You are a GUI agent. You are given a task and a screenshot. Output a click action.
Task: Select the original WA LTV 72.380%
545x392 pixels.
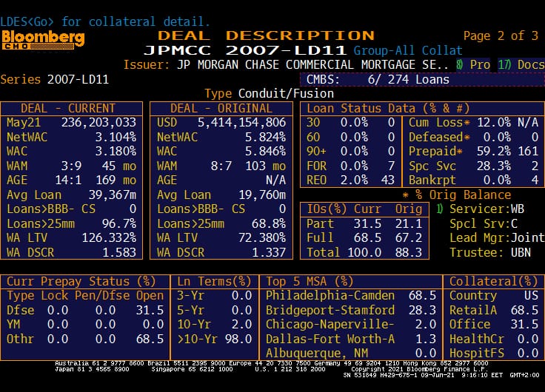coord(262,238)
